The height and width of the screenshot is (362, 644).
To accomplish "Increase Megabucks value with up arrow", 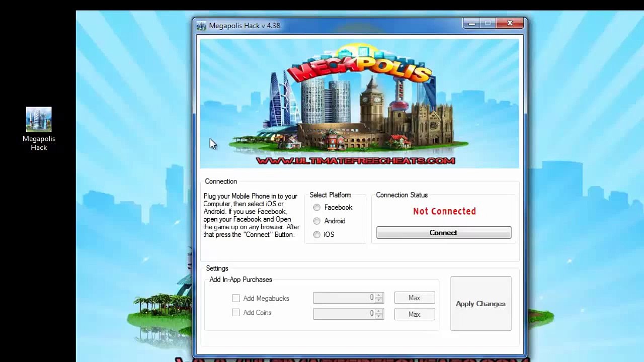I will pyautogui.click(x=379, y=295).
